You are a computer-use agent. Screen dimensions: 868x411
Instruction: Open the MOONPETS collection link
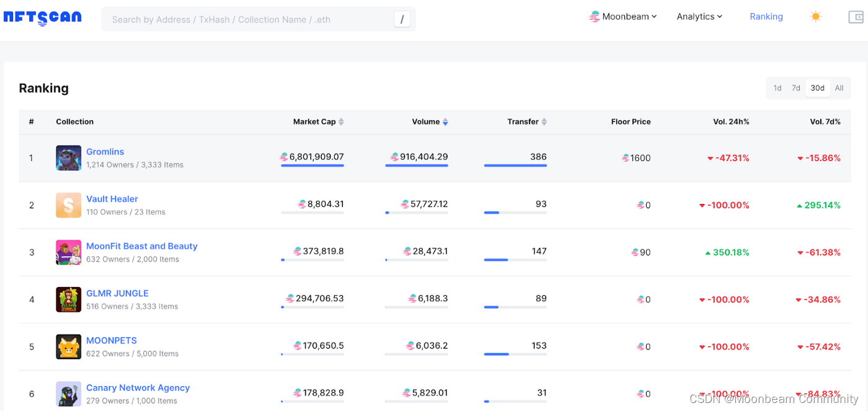coord(112,340)
